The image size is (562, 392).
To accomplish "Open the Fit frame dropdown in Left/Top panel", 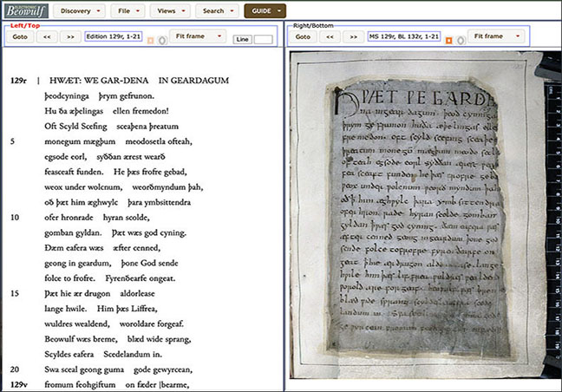I will click(x=198, y=36).
